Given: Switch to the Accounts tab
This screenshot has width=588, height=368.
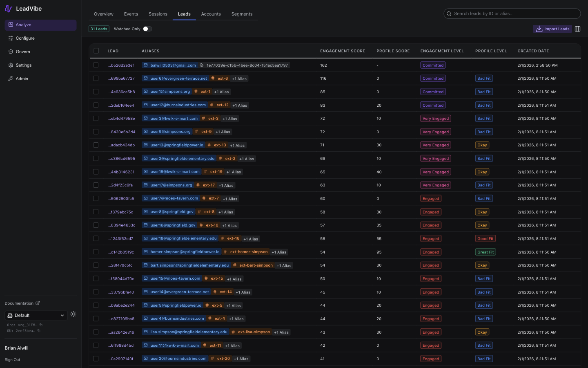Looking at the screenshot, I should point(211,14).
